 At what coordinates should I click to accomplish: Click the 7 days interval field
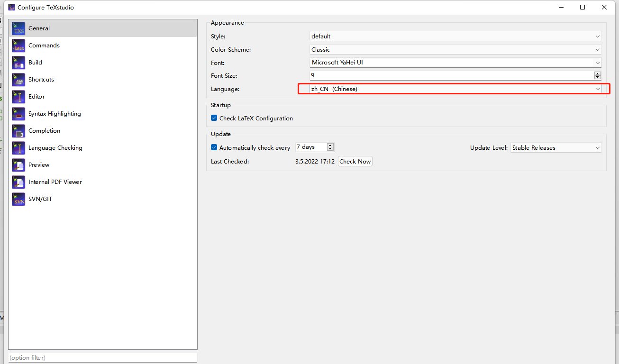point(311,147)
